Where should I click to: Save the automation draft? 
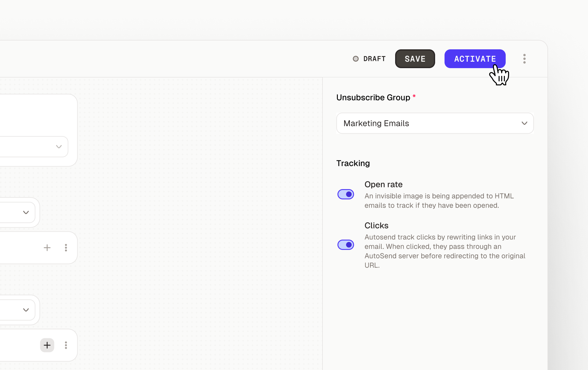415,59
